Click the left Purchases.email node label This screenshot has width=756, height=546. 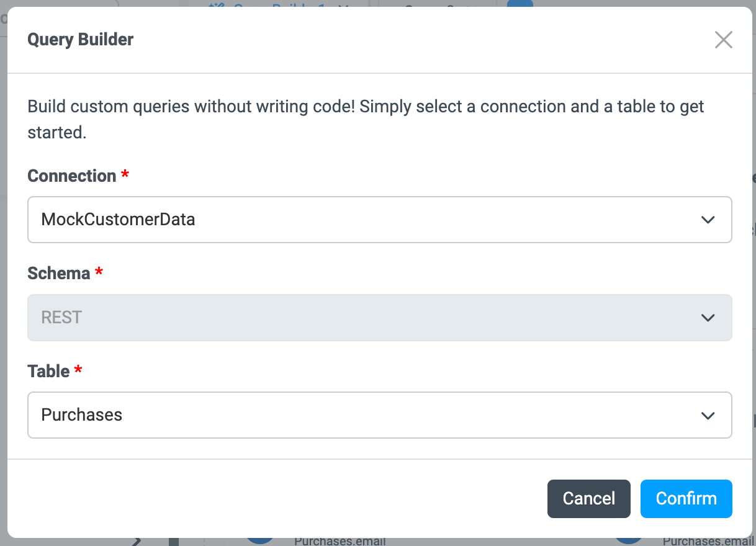pos(340,542)
